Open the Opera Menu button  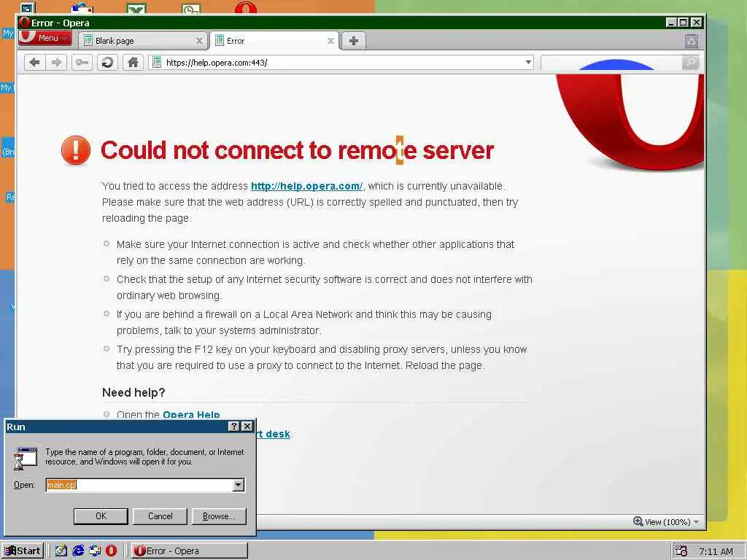(x=45, y=38)
